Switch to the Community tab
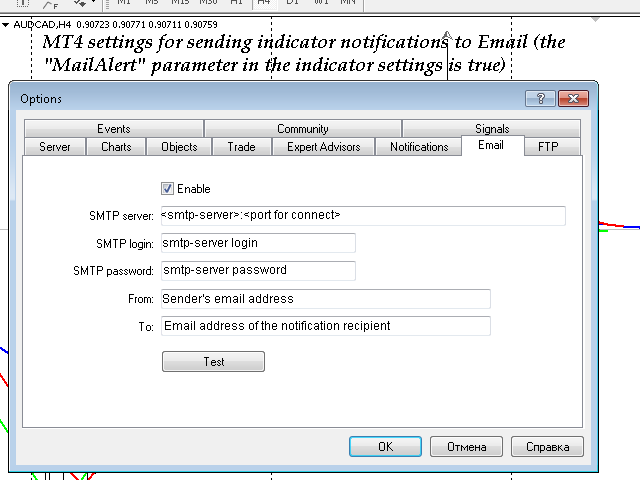The height and width of the screenshot is (480, 640). pyautogui.click(x=302, y=129)
